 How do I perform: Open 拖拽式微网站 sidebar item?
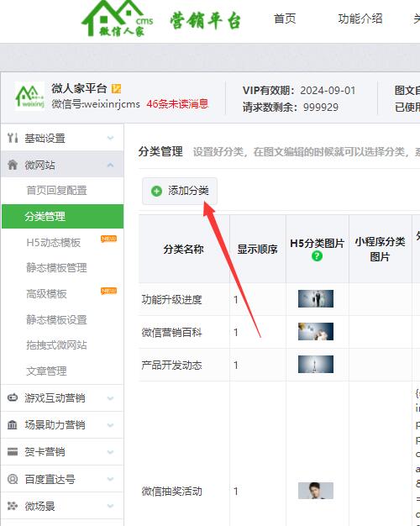pos(56,345)
